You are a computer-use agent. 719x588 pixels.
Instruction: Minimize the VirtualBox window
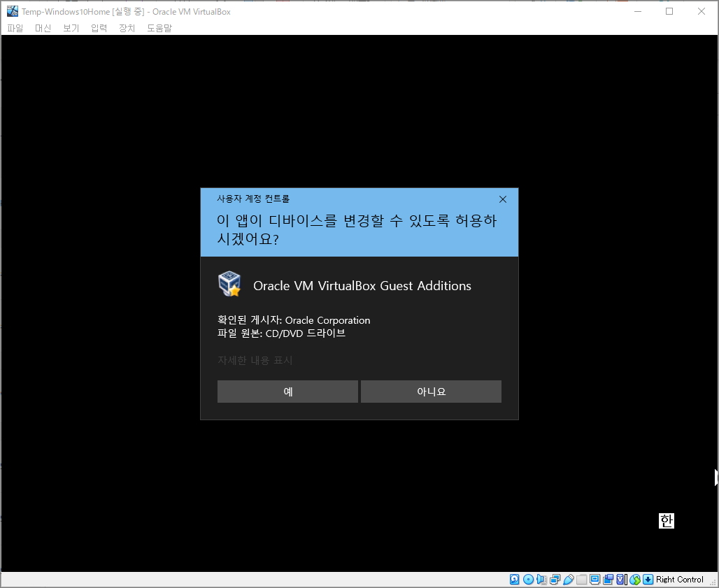point(638,11)
